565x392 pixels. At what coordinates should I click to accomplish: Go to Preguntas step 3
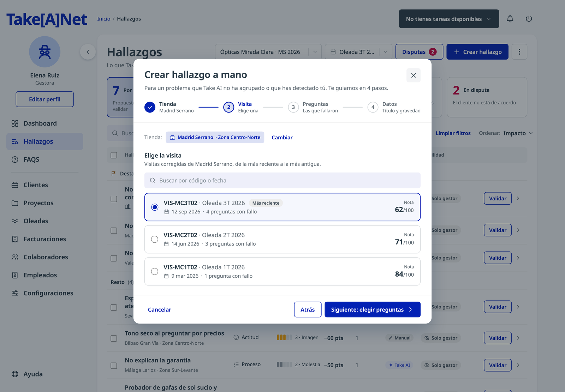tap(313, 107)
